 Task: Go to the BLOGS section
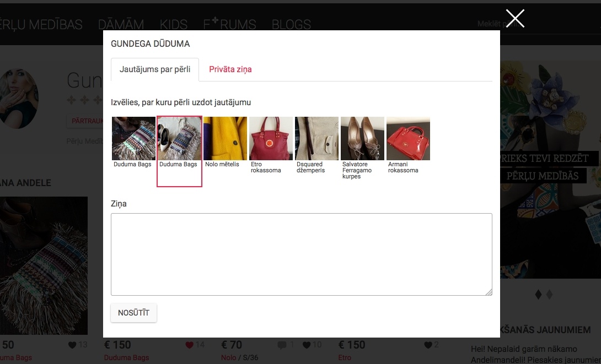[291, 25]
